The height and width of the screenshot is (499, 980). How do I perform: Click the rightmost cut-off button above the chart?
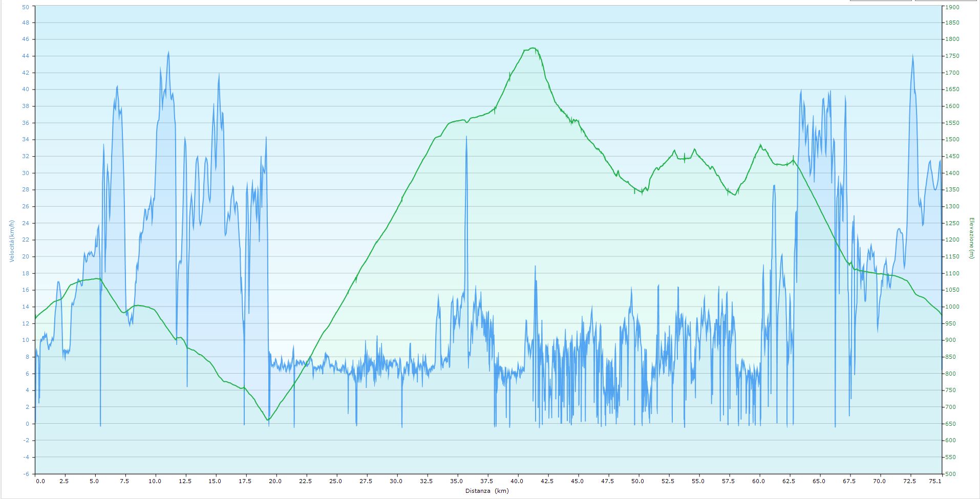click(x=946, y=1)
